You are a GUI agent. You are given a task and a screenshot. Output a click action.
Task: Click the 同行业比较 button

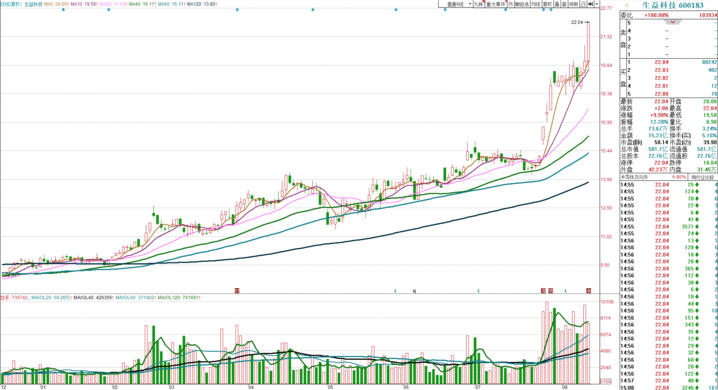pyautogui.click(x=702, y=177)
